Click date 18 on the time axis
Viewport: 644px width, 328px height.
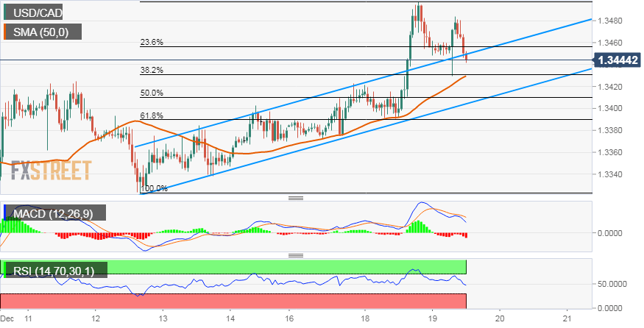tap(365, 319)
